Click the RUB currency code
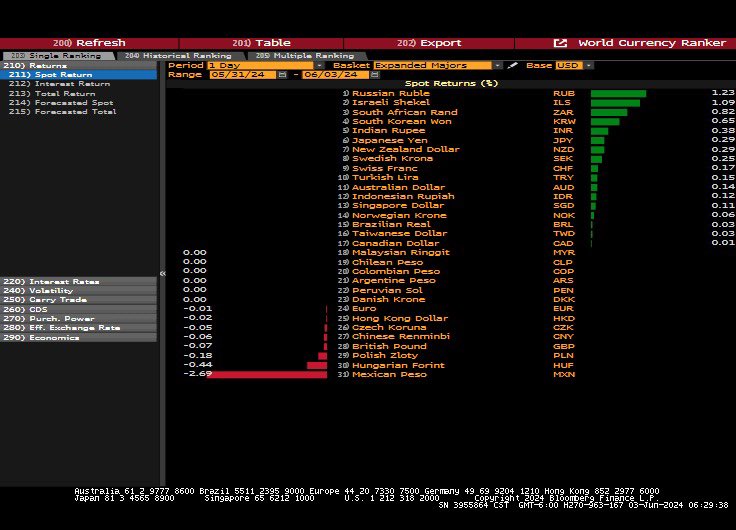The width and height of the screenshot is (736, 530). coord(564,93)
